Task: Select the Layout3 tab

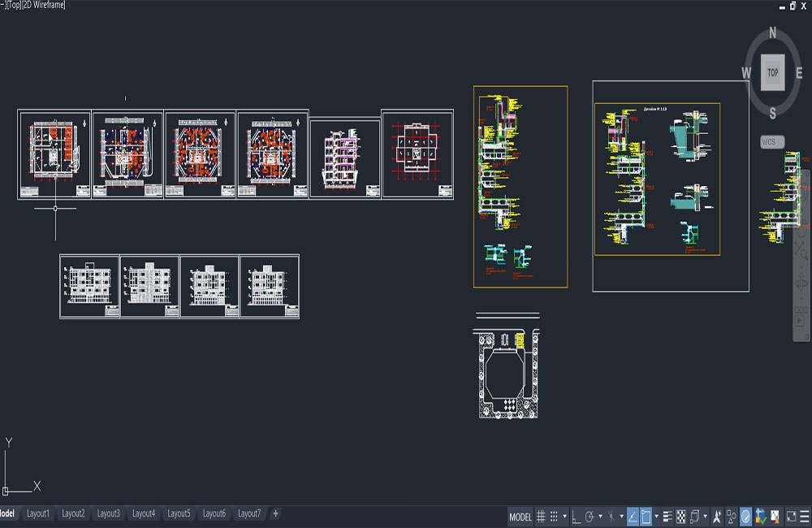Action: 108,513
